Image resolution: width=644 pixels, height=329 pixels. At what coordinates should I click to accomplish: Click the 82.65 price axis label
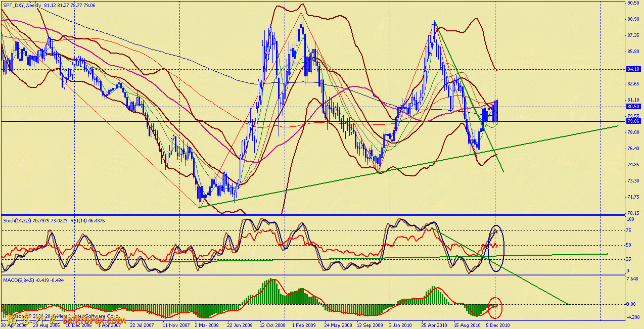[x=633, y=84]
